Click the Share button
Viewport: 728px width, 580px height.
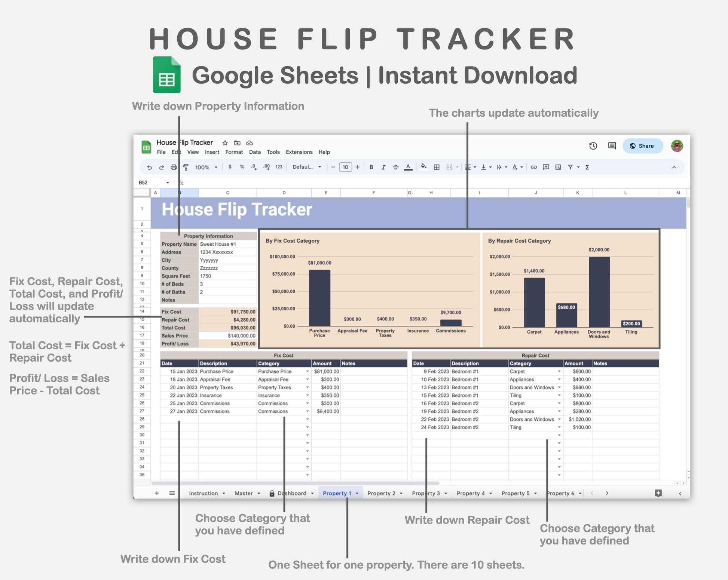[x=642, y=146]
